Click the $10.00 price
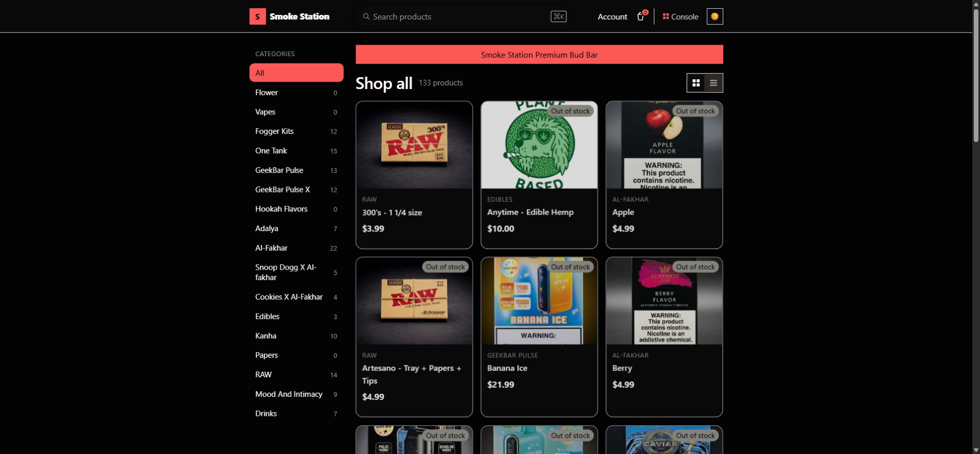 [x=501, y=229]
